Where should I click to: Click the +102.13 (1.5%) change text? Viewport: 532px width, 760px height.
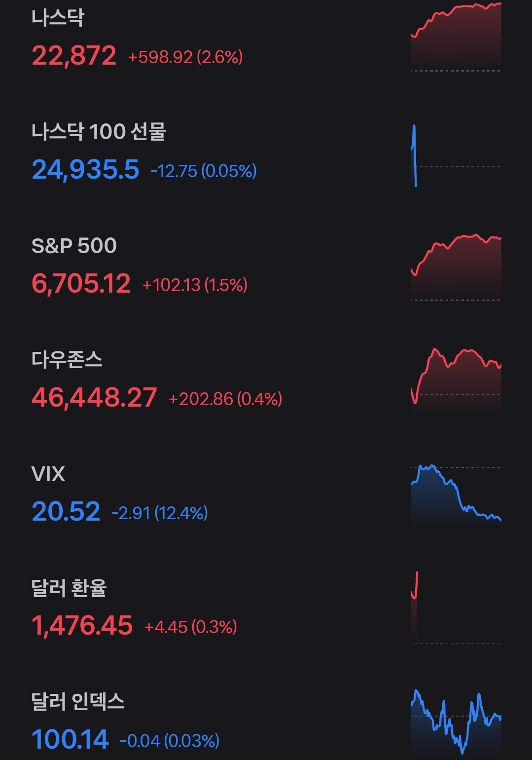pos(195,285)
